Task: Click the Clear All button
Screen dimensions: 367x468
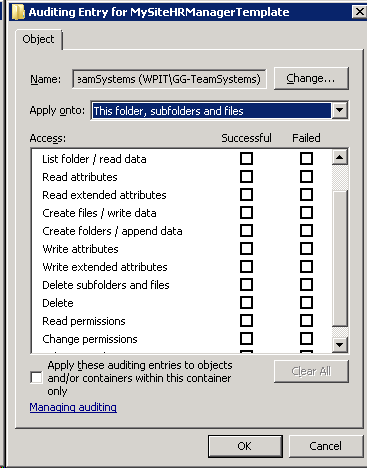Action: [x=311, y=371]
